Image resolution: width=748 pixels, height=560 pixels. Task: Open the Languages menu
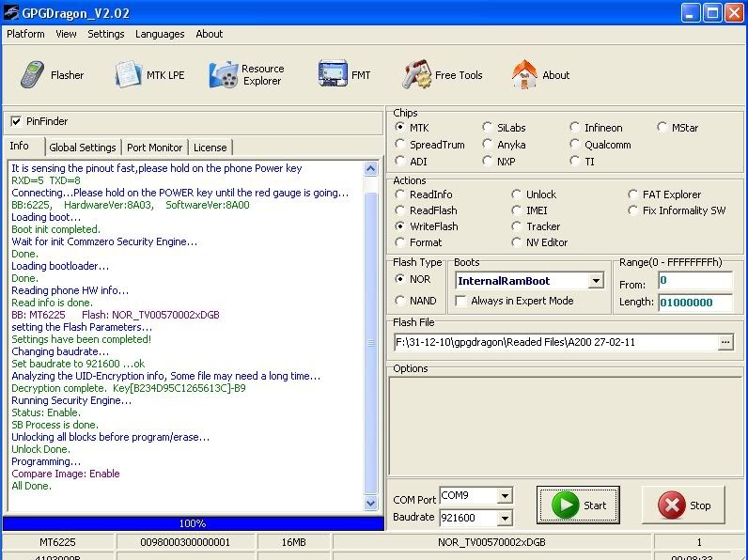click(x=160, y=34)
